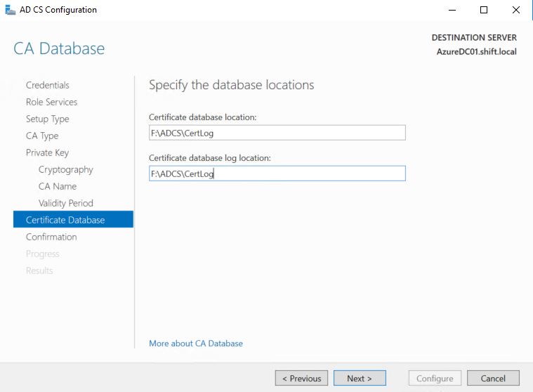
Task: Navigate to the CA Name sub-step
Action: (x=58, y=186)
